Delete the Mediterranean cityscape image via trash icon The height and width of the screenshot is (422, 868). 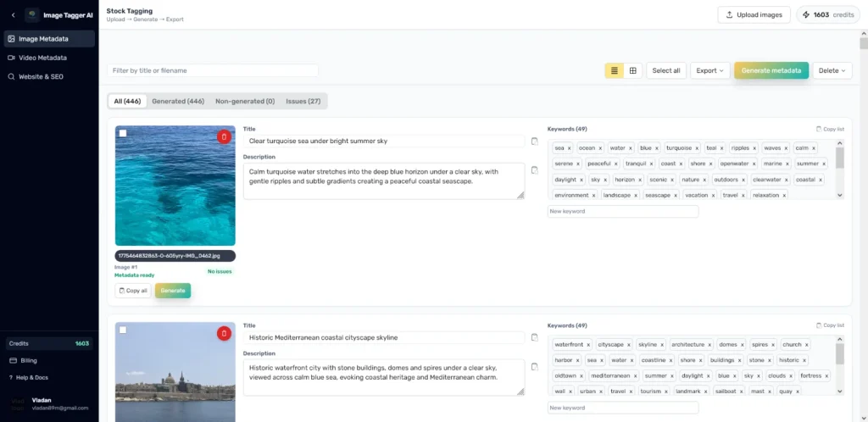point(224,333)
